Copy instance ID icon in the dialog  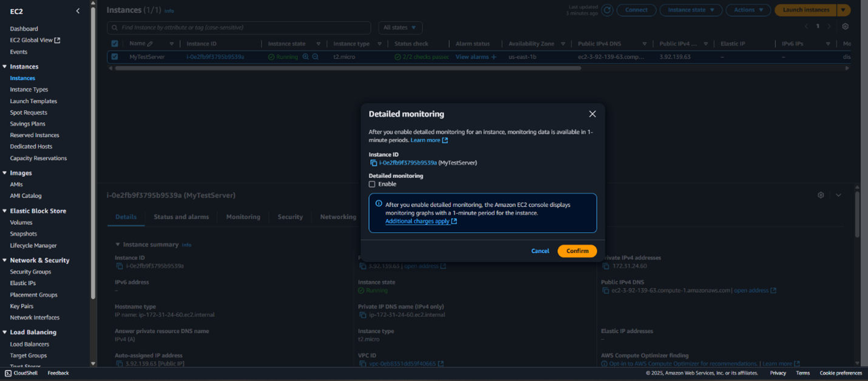[x=373, y=163]
